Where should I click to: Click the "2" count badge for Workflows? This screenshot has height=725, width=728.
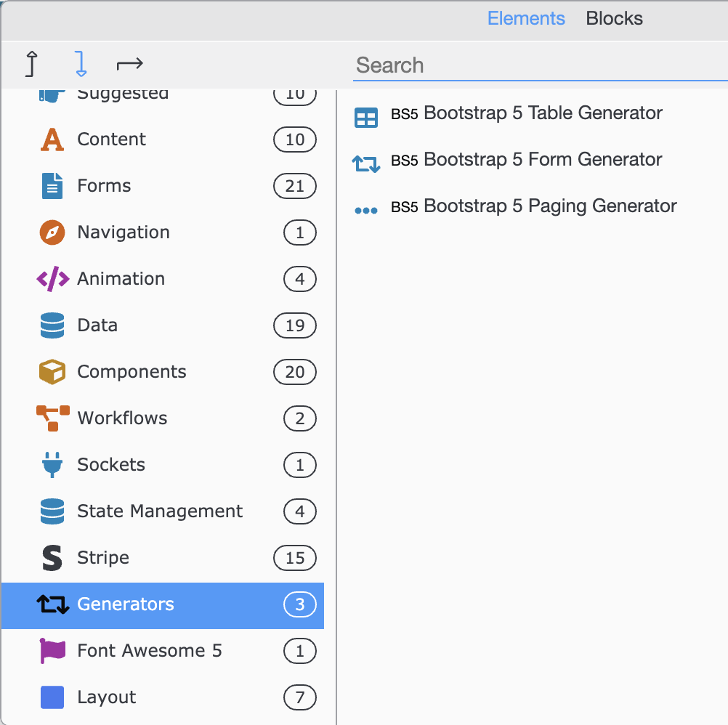point(300,418)
